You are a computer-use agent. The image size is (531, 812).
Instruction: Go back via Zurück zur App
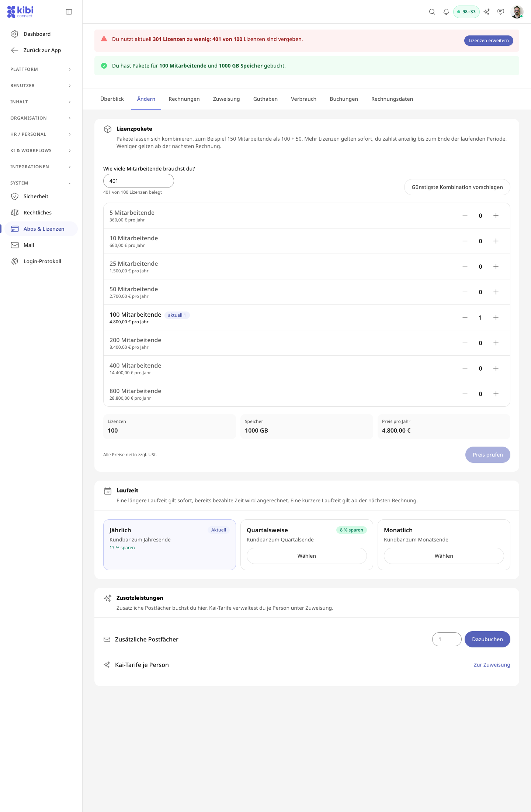click(41, 50)
